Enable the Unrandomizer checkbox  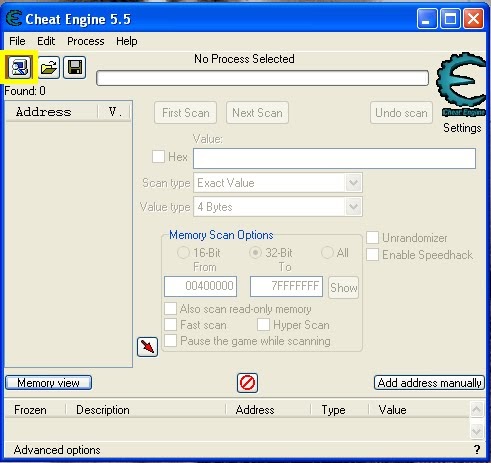(372, 238)
